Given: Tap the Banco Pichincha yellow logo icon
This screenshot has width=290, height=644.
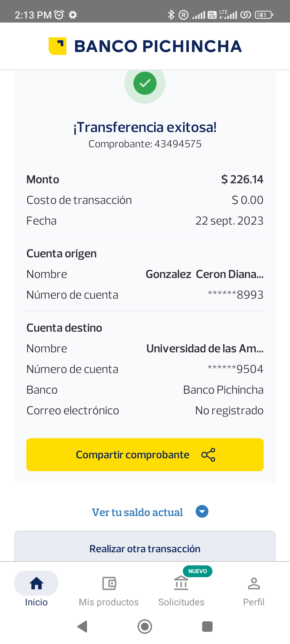Looking at the screenshot, I should [x=57, y=46].
